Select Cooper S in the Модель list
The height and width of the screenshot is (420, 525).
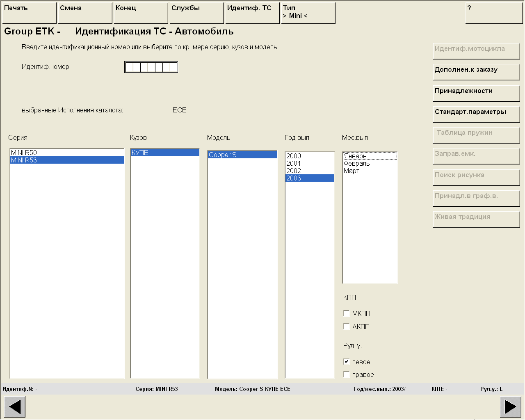(x=242, y=155)
